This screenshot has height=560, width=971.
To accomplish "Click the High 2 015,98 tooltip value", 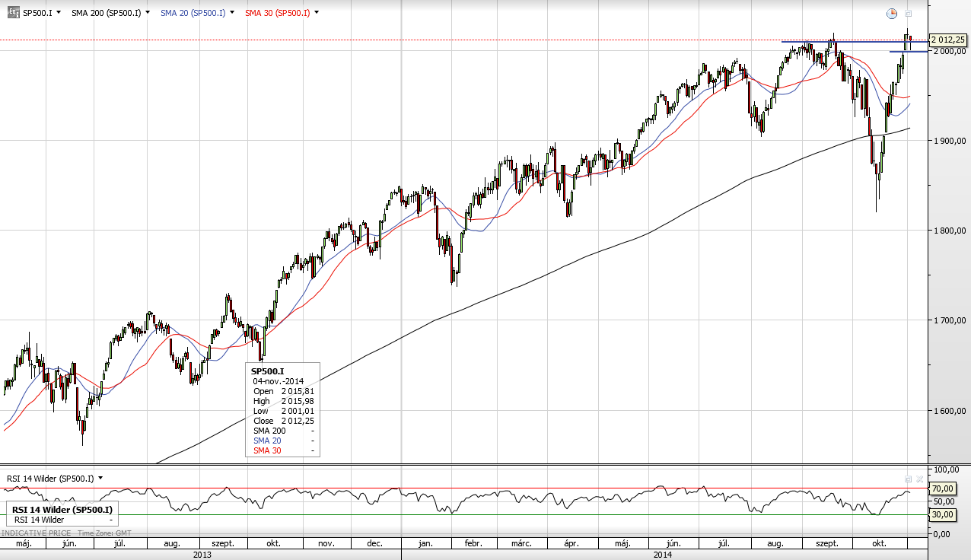I will (x=298, y=401).
